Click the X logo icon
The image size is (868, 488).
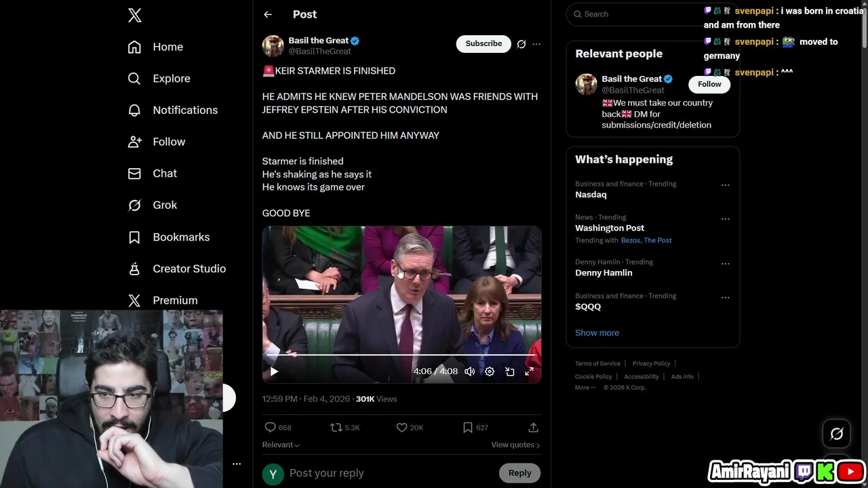pos(134,15)
